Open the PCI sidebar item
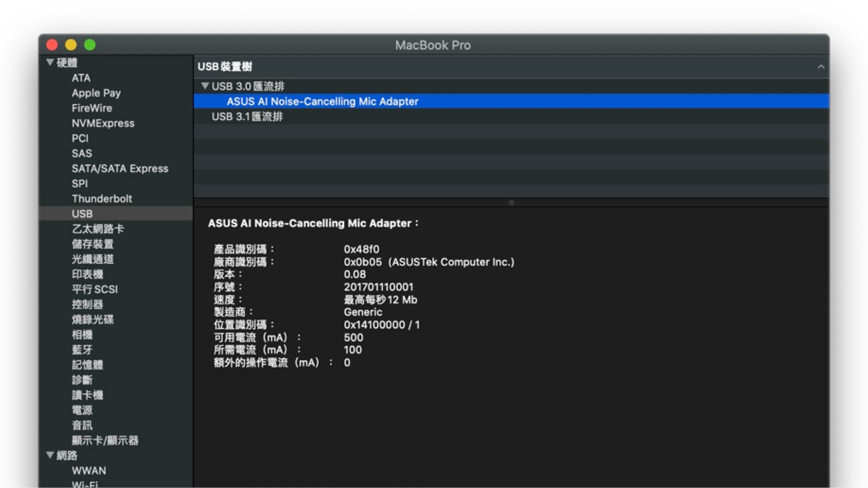 [80, 138]
